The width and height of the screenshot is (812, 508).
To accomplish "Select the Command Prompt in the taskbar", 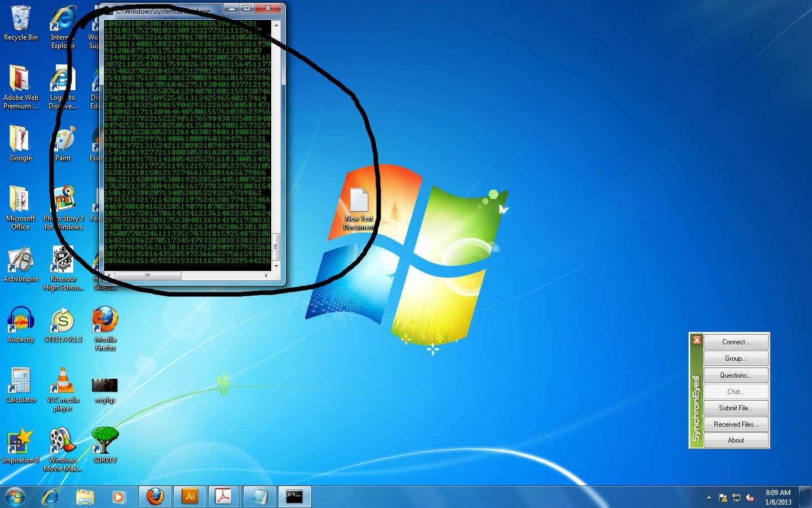I will click(x=294, y=497).
